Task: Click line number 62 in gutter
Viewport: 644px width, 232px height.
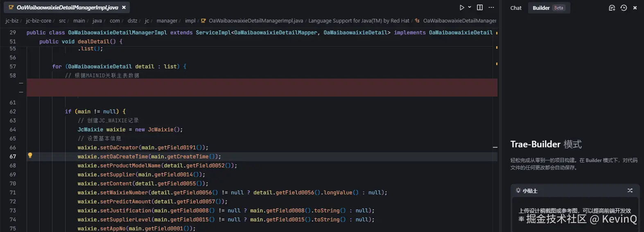Action: 13,111
